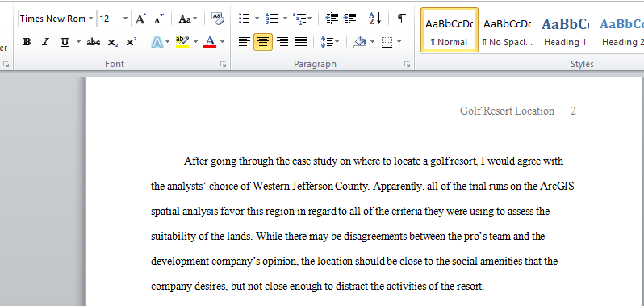Click the Line Spacing icon
Screen dimensions: 644x306
click(x=327, y=42)
